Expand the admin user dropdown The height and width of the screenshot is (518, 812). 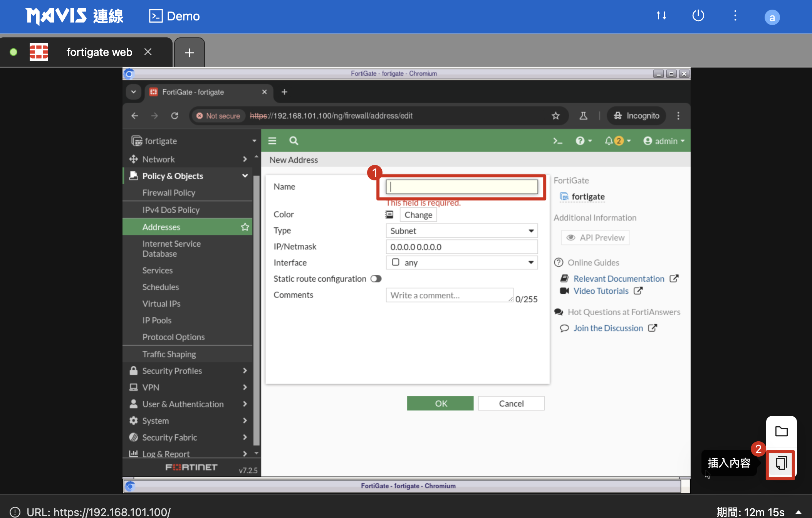tap(664, 141)
